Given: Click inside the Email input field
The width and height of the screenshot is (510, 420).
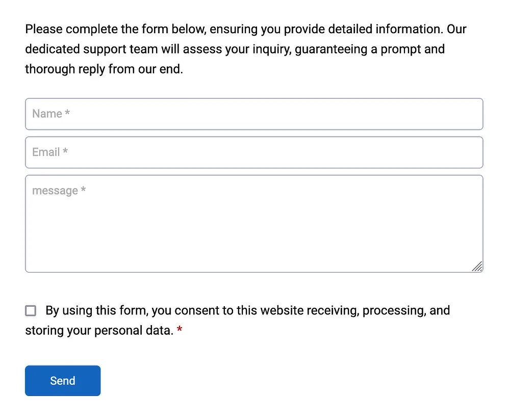Looking at the screenshot, I should [254, 152].
